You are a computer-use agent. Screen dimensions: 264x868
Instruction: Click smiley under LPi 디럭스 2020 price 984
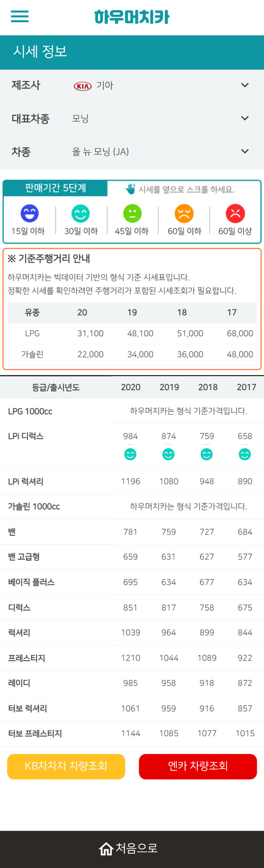pos(130,454)
